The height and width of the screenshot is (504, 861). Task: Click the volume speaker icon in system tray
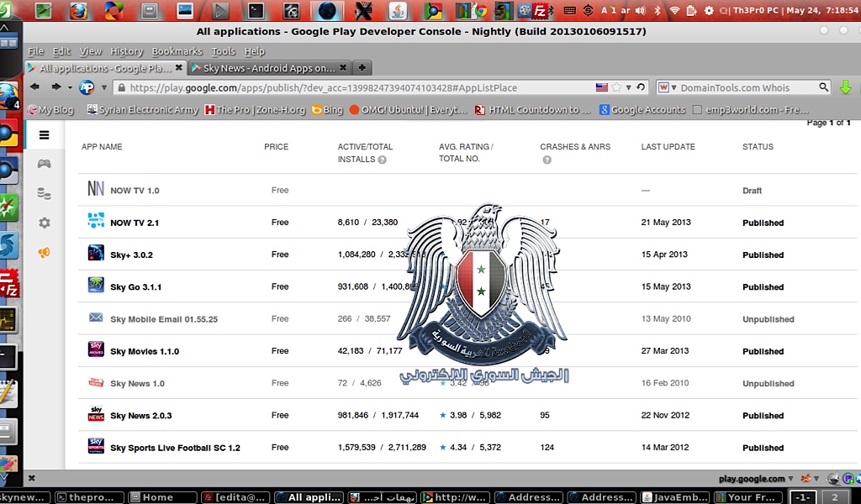[x=640, y=10]
